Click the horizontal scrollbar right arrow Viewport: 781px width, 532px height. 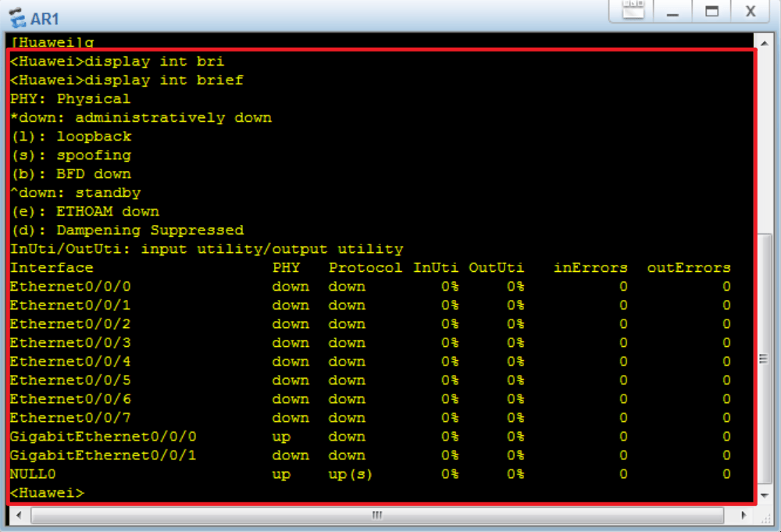[744, 515]
